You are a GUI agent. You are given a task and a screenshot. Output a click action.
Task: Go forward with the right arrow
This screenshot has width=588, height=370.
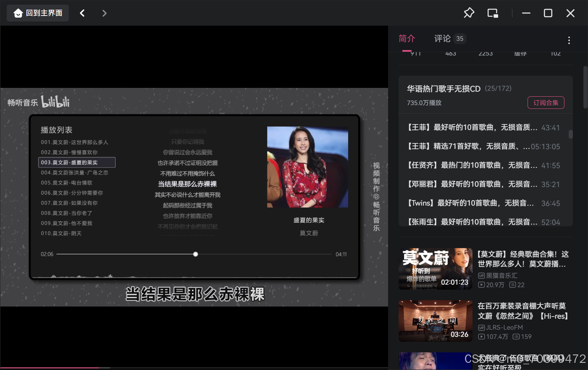[104, 13]
